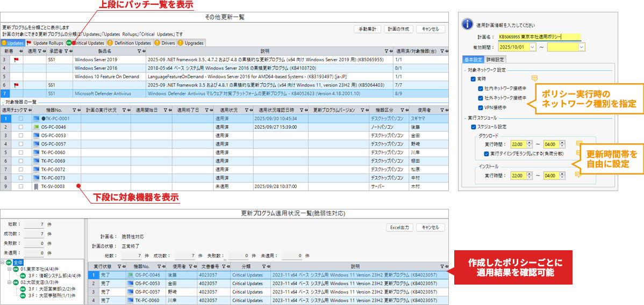Collapse the 02.大阪支店 tree node

pyautogui.click(x=9, y=282)
